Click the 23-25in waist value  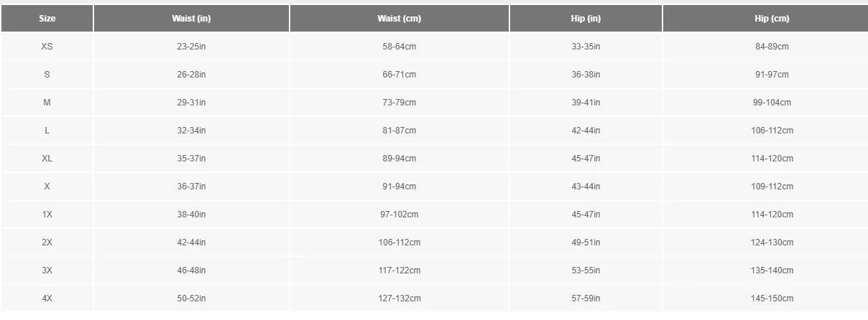pos(191,47)
